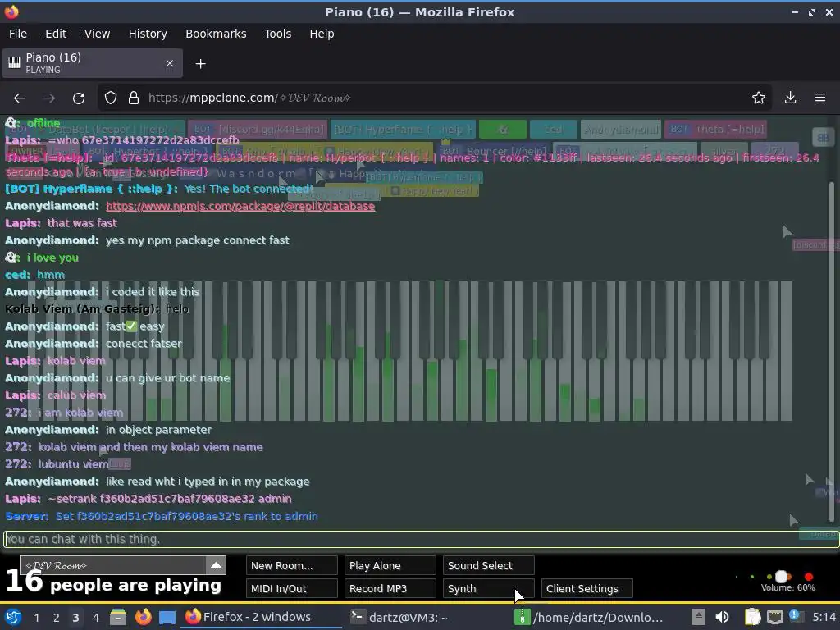Click the Theta [=help] player name tag
This screenshot has height=630, width=840.
(x=715, y=129)
